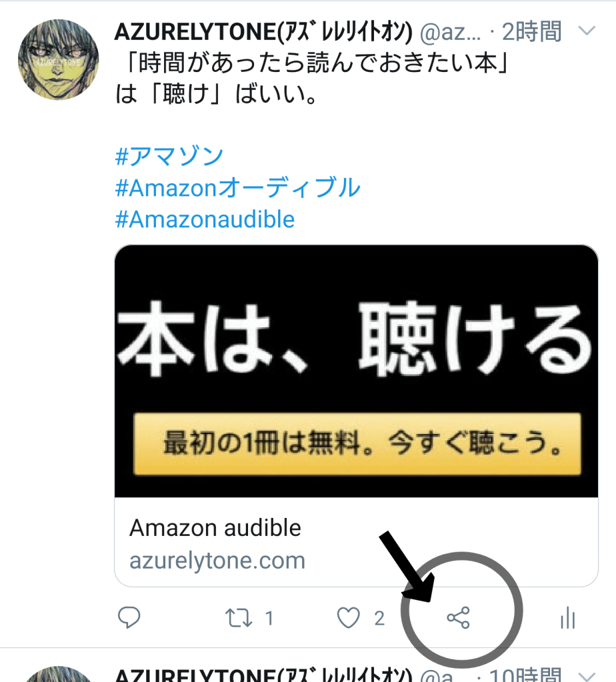
Task: Expand the first tweet's chevron menu
Action: (587, 31)
